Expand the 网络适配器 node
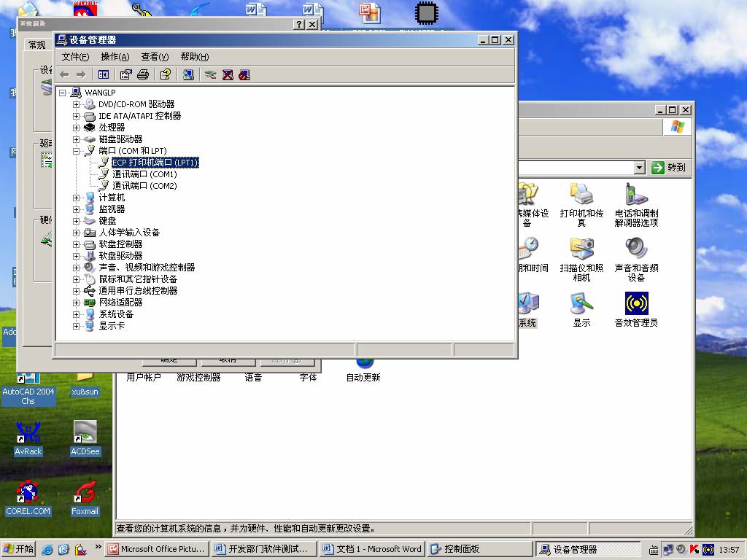This screenshot has height=560, width=747. coord(76,303)
